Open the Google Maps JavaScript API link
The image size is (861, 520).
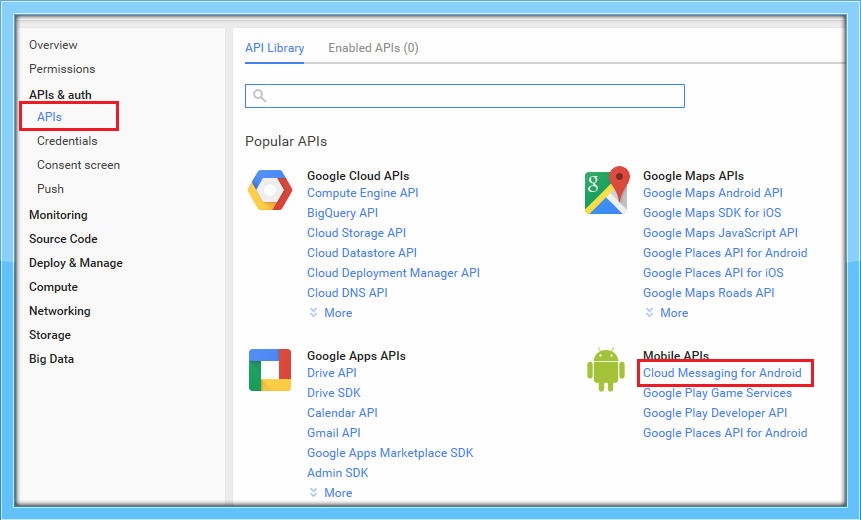[720, 233]
